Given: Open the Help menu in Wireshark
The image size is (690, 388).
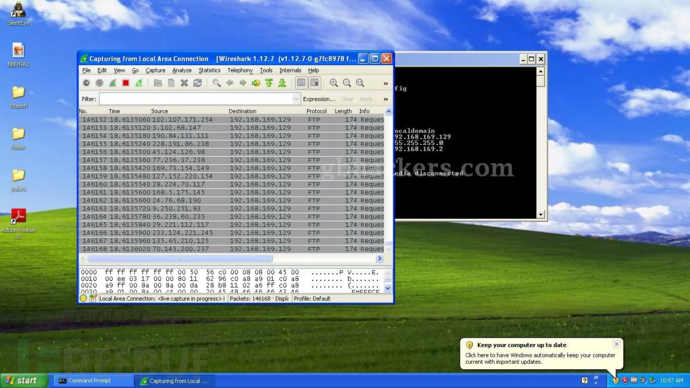Looking at the screenshot, I should click(x=313, y=70).
